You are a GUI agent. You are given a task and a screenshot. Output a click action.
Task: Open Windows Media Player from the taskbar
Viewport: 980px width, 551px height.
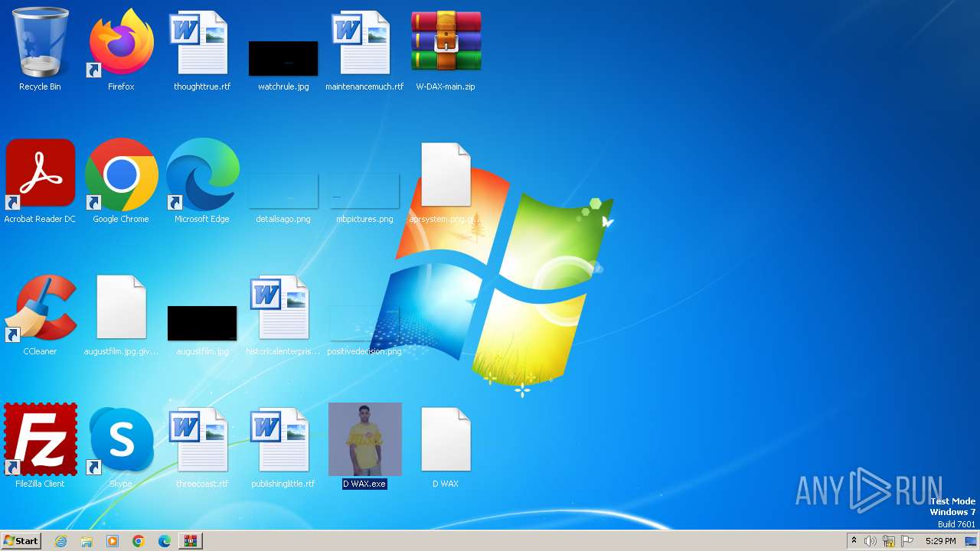click(x=113, y=541)
